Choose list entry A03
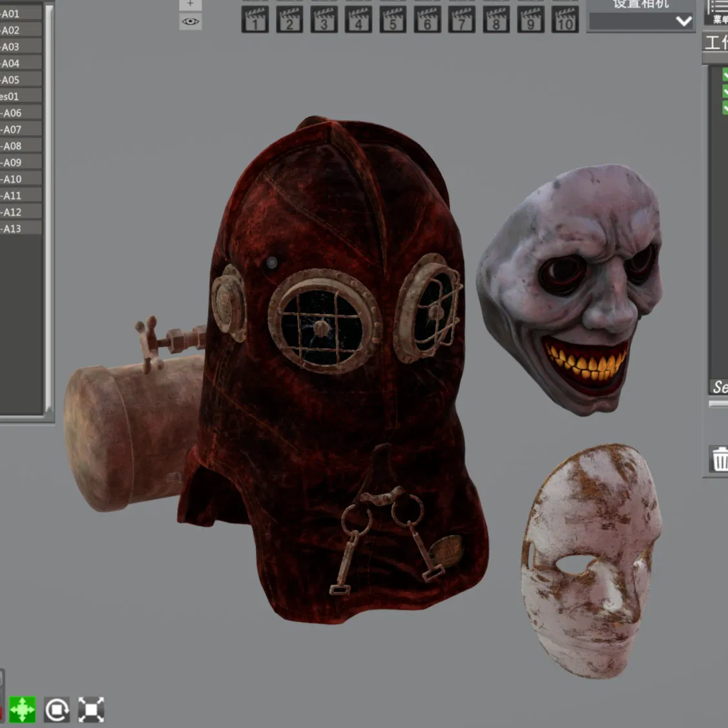This screenshot has height=728, width=728. (21, 47)
